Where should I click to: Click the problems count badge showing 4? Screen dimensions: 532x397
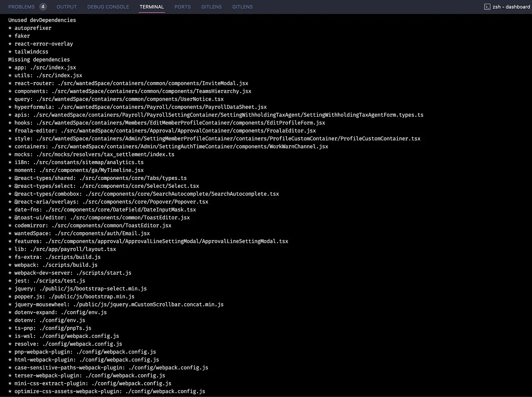click(x=43, y=6)
